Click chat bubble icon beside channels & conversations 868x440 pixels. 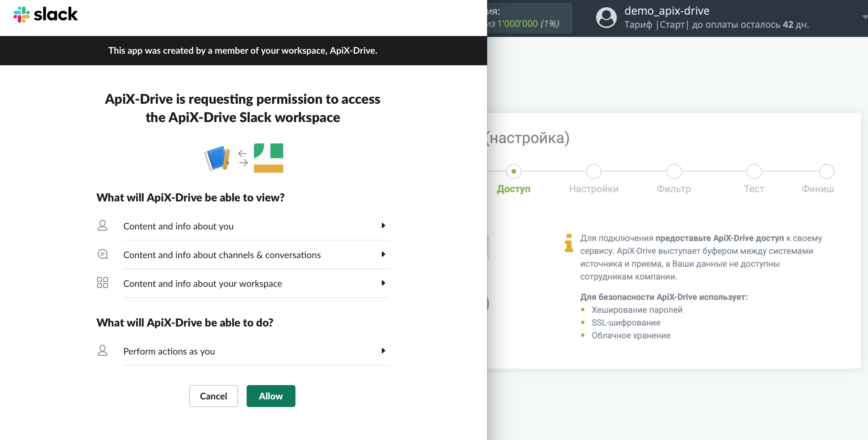coord(103,254)
